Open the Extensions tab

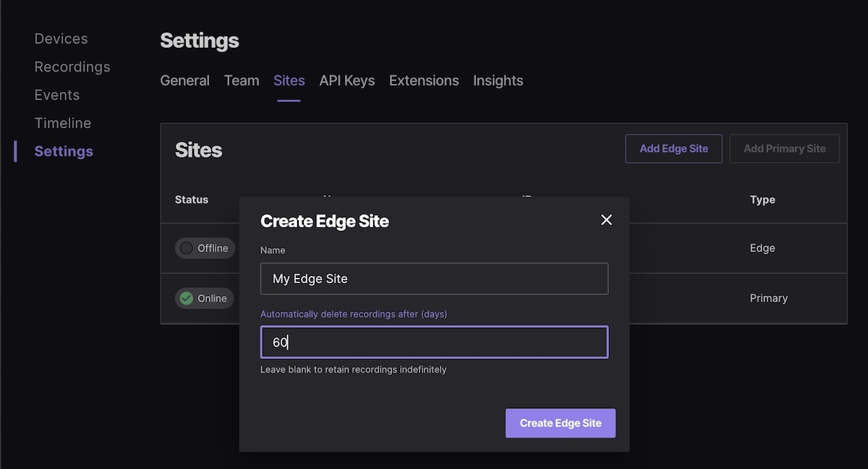pyautogui.click(x=424, y=80)
